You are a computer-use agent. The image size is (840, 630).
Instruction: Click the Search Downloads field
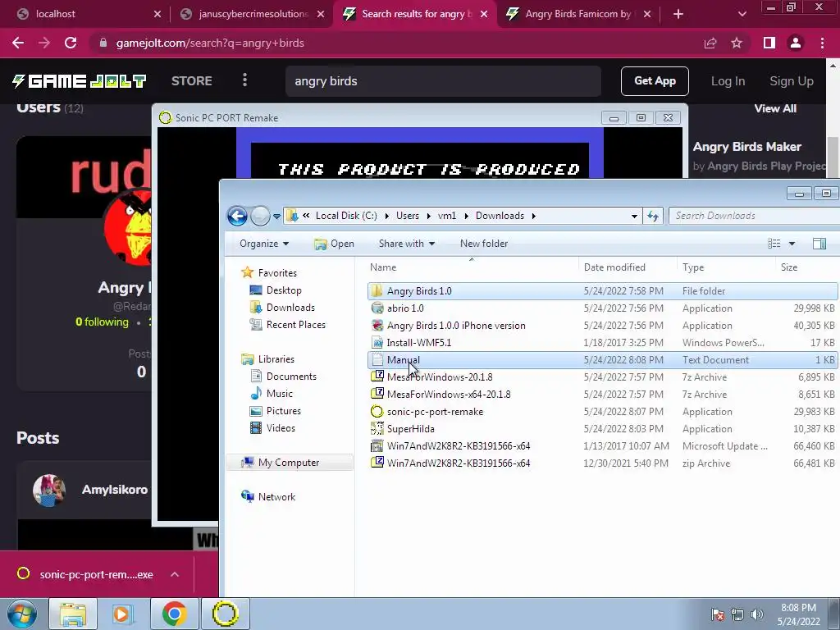click(x=755, y=216)
